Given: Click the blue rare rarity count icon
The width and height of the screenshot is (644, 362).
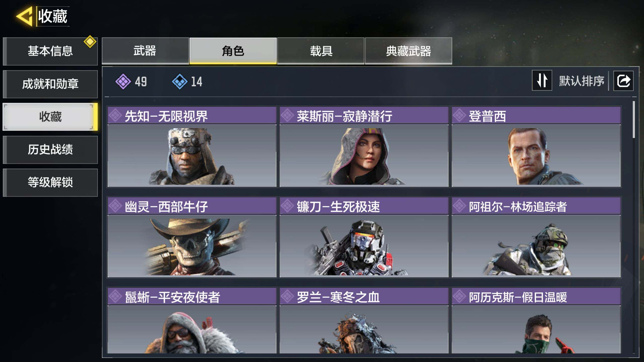Looking at the screenshot, I should 180,81.
